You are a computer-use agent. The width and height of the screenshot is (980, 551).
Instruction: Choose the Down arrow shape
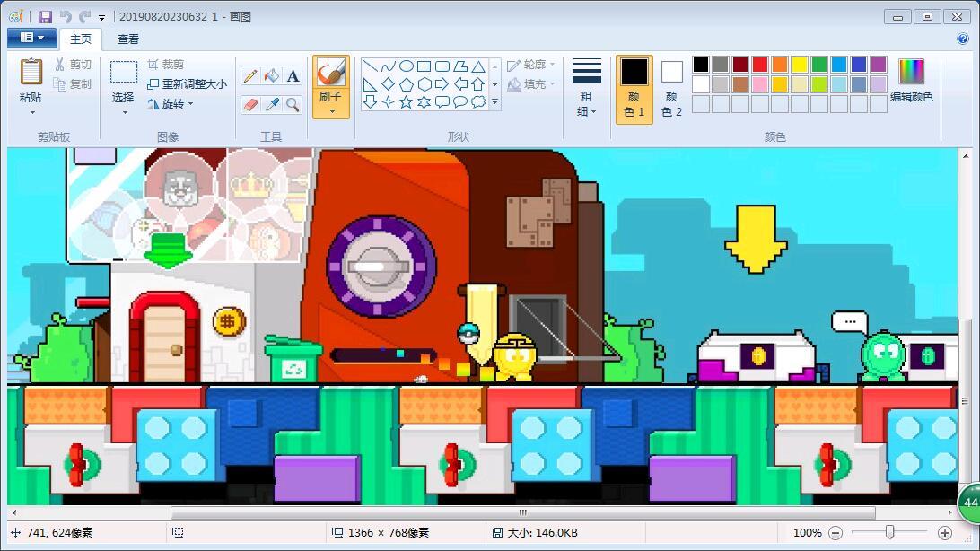tap(370, 101)
